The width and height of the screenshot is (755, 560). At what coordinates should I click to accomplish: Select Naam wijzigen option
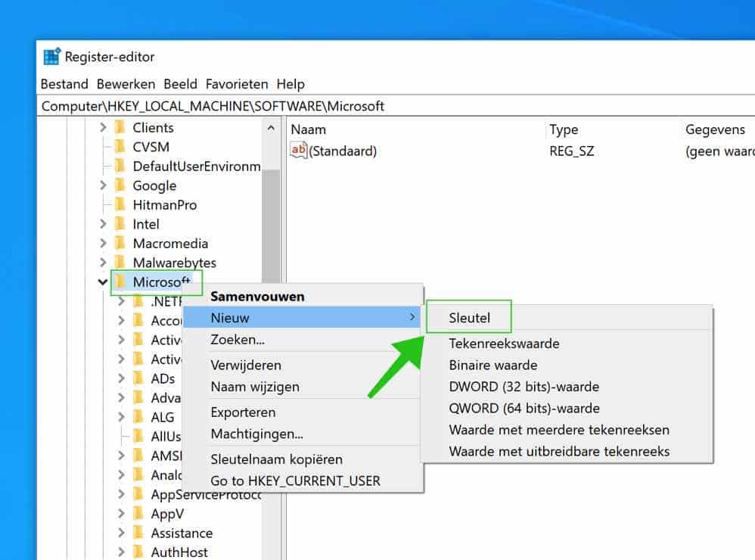[x=303, y=387]
